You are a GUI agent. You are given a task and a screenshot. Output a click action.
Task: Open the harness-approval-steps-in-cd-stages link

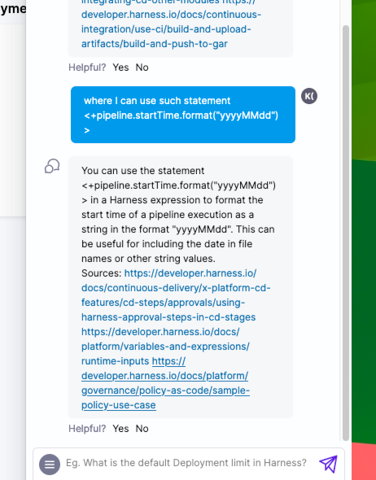click(x=176, y=295)
